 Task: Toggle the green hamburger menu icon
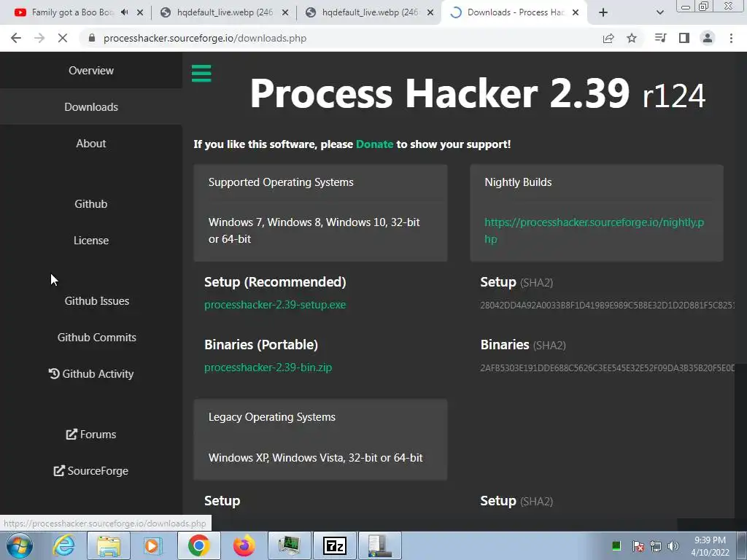coord(201,74)
